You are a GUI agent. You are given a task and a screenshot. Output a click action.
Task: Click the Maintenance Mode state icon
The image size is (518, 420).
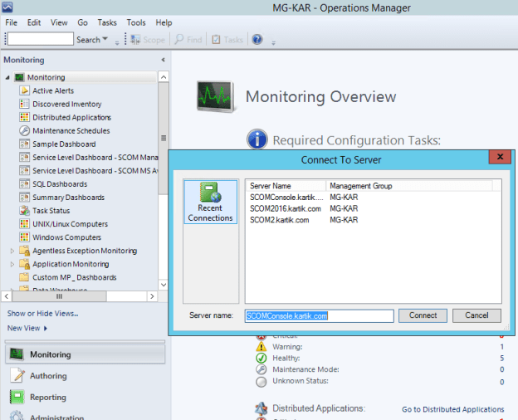pos(261,369)
